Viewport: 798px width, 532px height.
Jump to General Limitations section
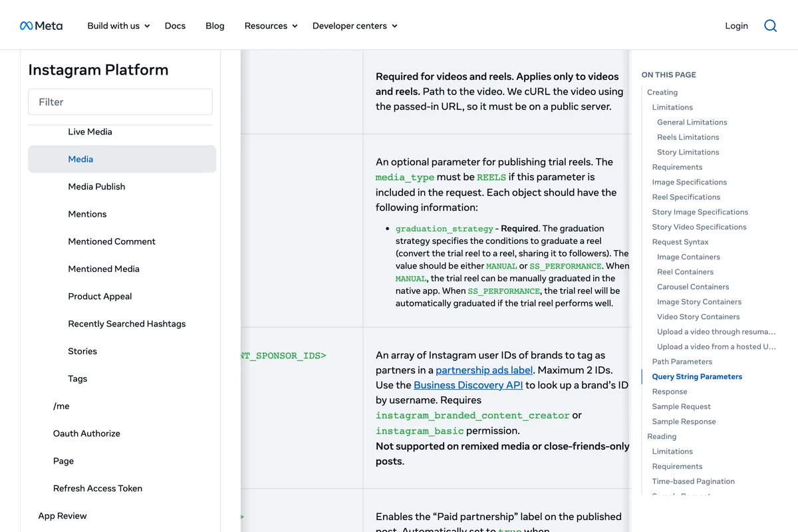692,122
